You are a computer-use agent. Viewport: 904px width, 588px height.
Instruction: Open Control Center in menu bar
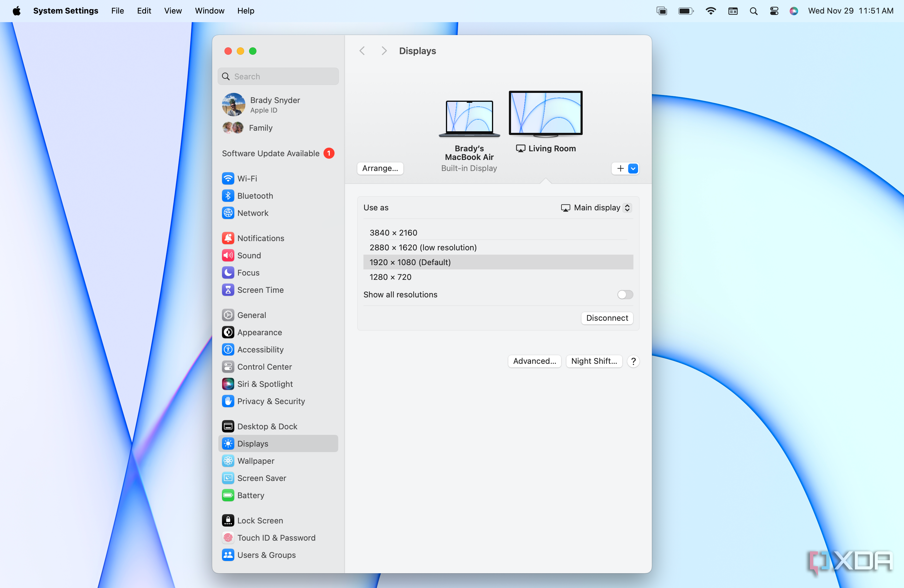pyautogui.click(x=774, y=11)
